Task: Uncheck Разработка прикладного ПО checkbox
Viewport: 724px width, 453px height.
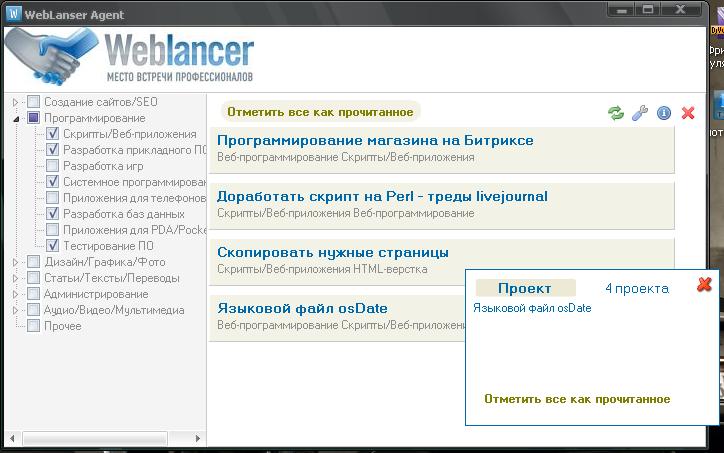Action: click(x=53, y=150)
